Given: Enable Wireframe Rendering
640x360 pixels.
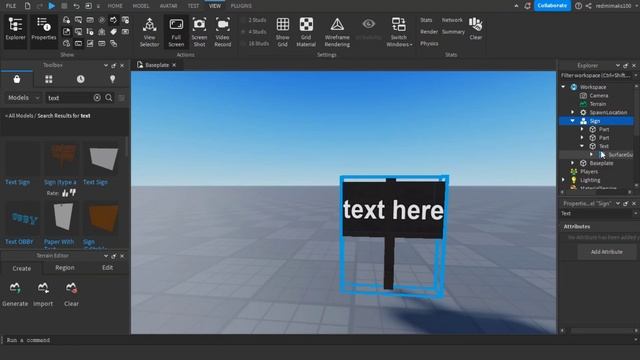Looking at the screenshot, I should [337, 32].
